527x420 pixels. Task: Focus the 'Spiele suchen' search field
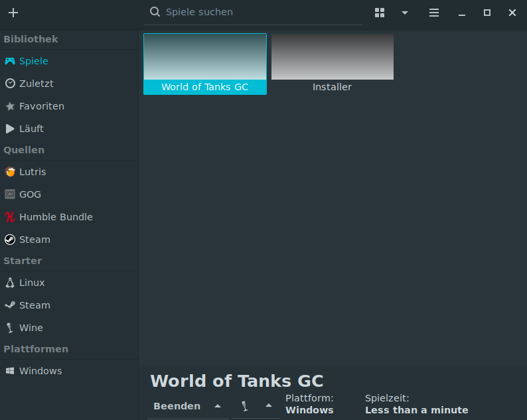click(253, 13)
